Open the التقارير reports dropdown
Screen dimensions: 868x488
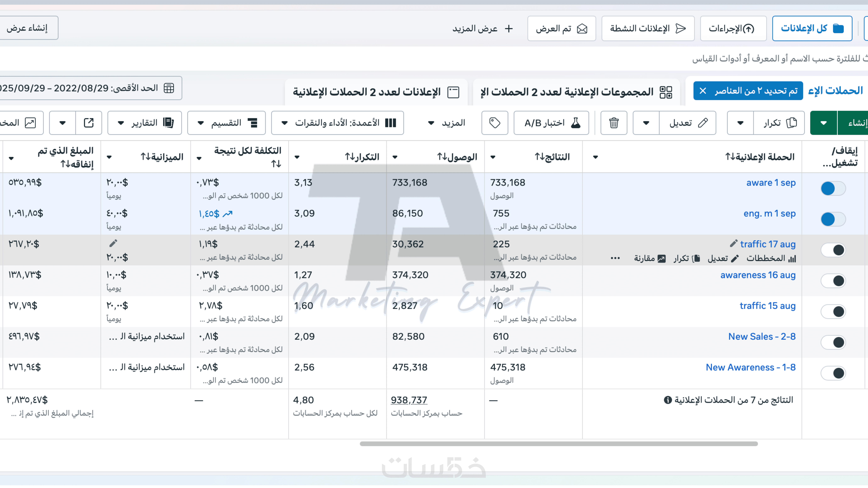point(145,123)
